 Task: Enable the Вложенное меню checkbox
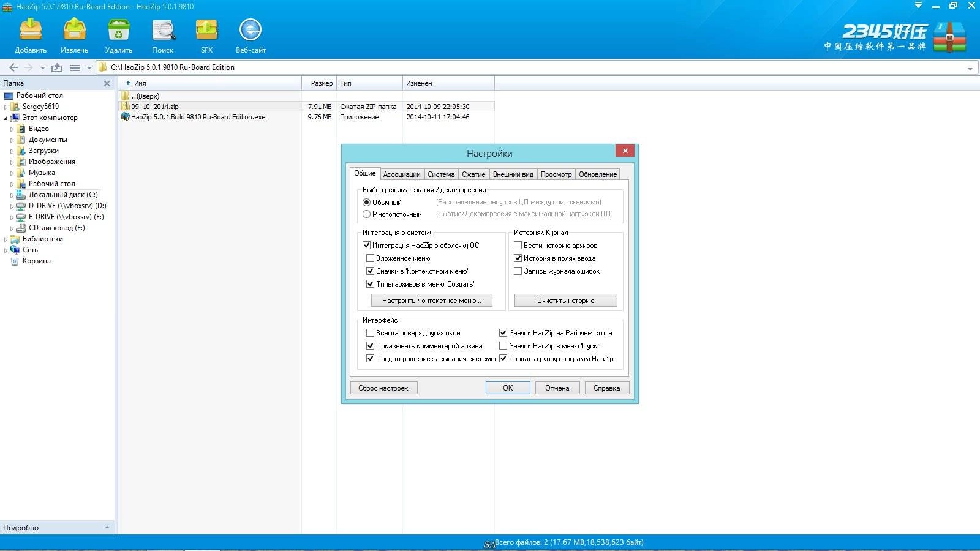coord(370,258)
